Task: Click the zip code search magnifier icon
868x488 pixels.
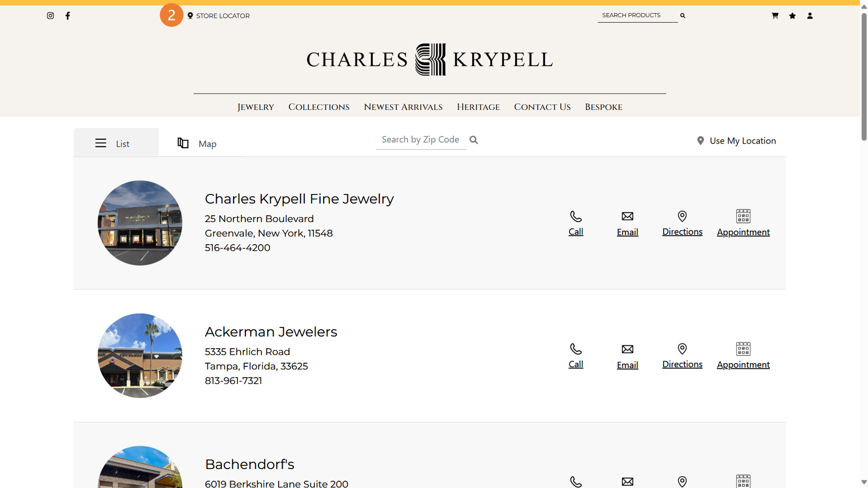Action: click(x=473, y=140)
